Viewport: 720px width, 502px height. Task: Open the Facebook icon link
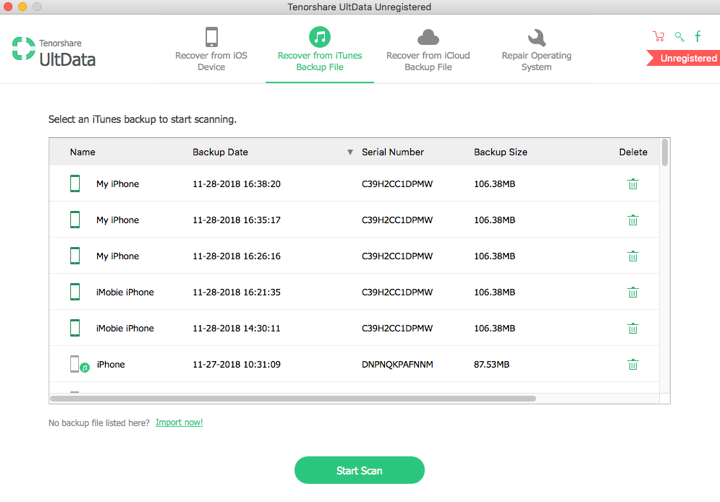click(698, 37)
